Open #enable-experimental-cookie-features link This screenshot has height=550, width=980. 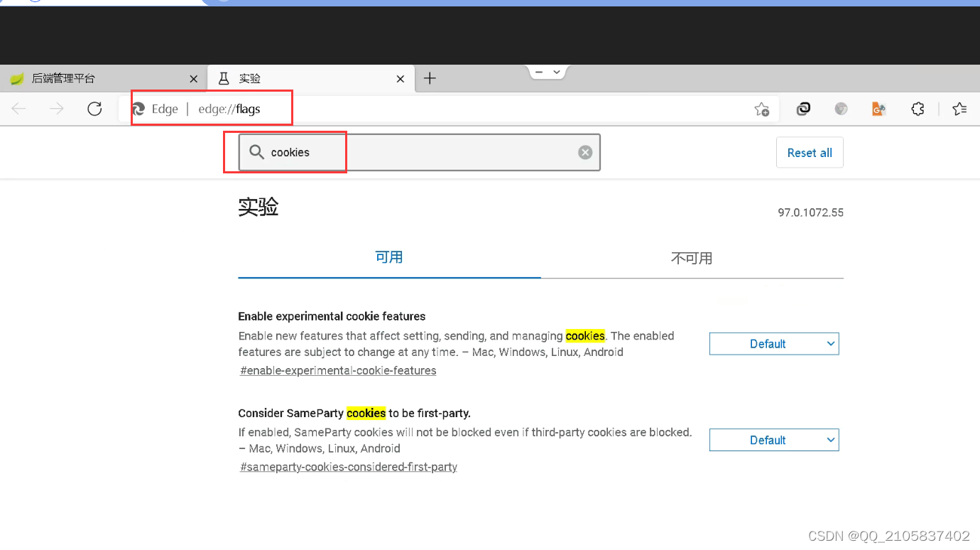pos(338,370)
